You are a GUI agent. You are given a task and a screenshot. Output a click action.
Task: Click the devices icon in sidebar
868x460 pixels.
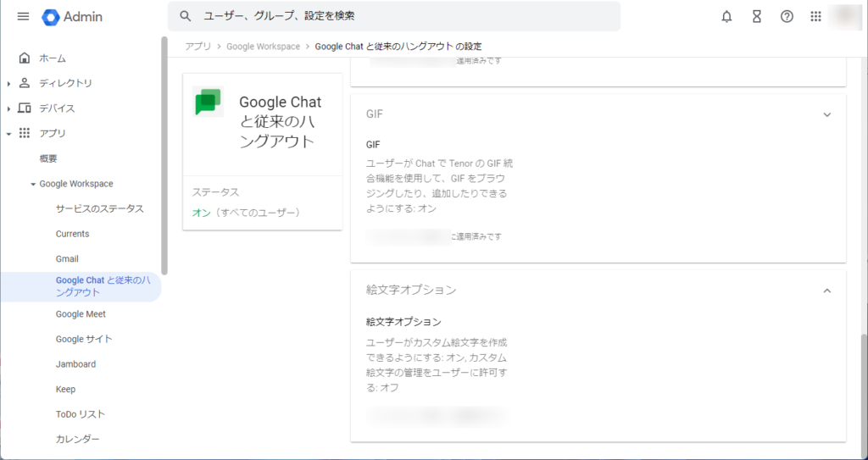(x=25, y=108)
